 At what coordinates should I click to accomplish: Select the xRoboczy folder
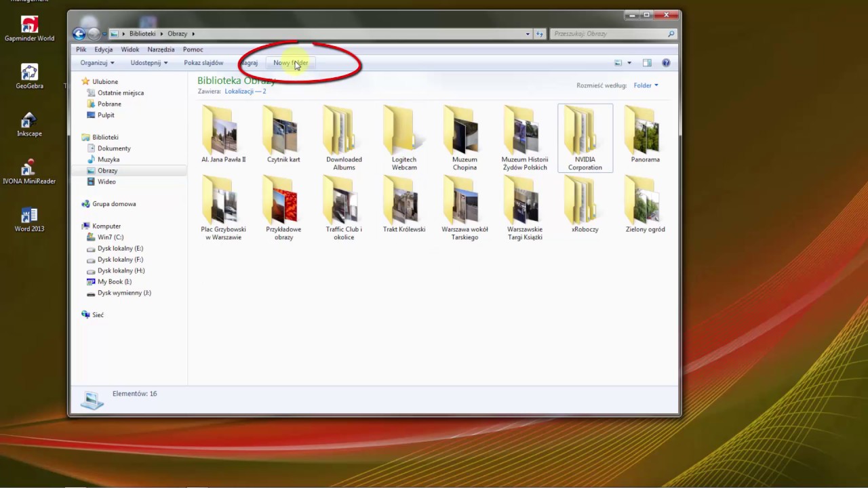585,205
